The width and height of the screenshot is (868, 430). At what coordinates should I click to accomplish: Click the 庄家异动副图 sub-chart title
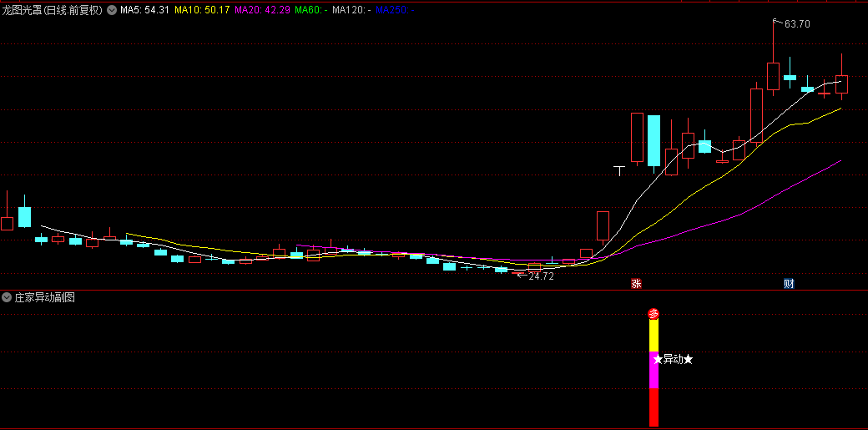tap(44, 297)
